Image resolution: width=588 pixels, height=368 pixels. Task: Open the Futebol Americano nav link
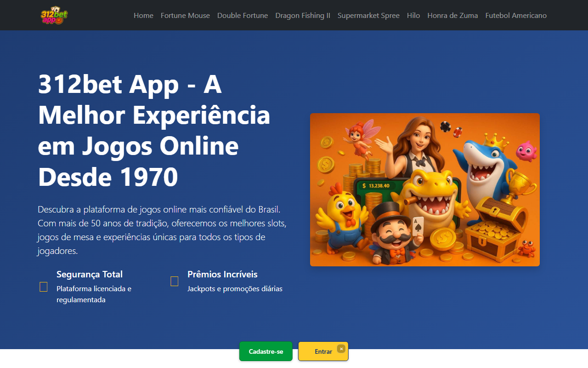click(x=516, y=15)
